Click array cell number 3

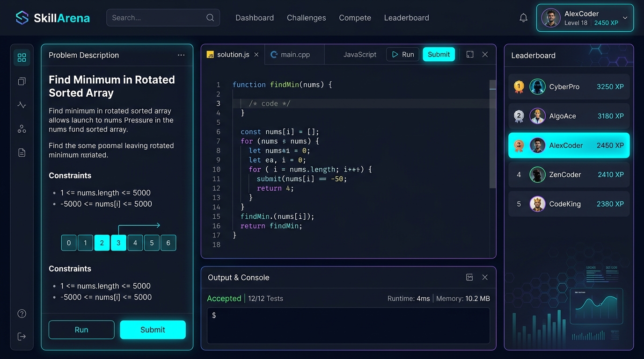click(x=118, y=243)
